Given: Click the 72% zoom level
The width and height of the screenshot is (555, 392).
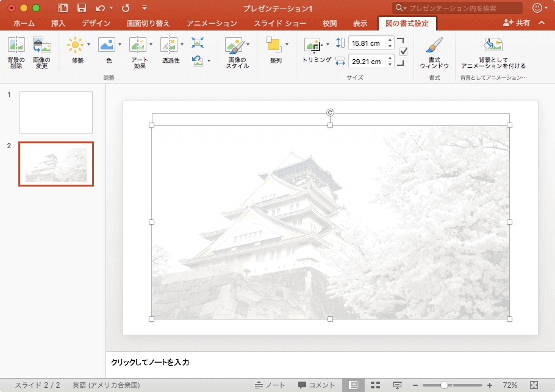Looking at the screenshot, I should [510, 385].
